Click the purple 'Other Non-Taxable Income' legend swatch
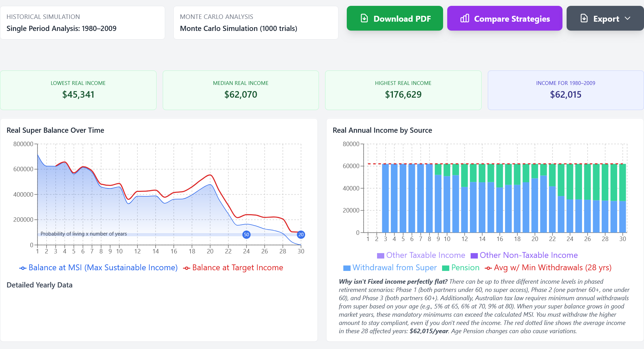 coord(474,255)
